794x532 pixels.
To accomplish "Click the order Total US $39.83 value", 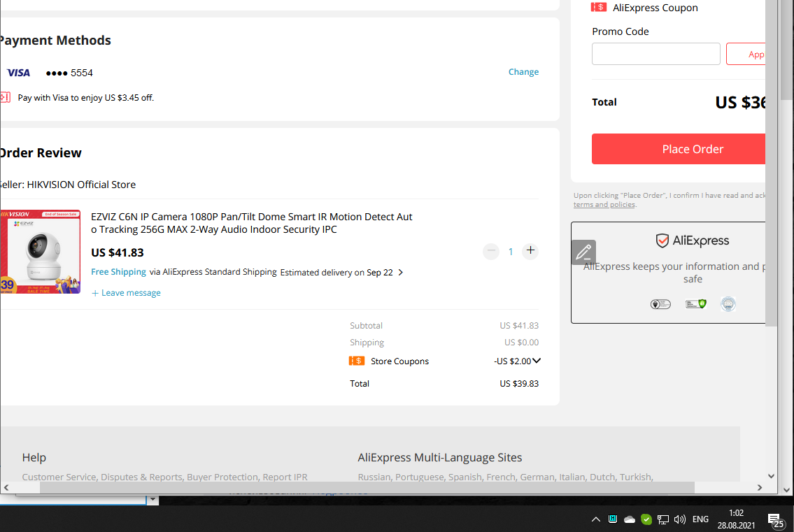I will click(519, 384).
